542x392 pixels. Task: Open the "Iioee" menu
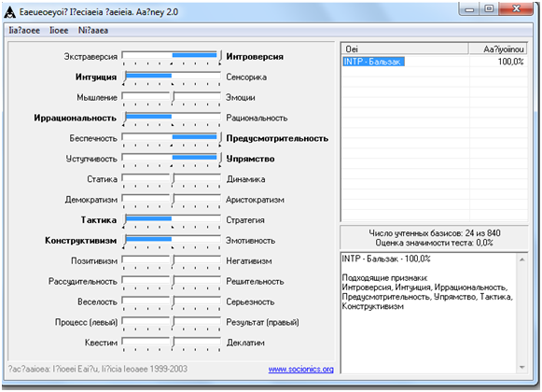point(59,31)
